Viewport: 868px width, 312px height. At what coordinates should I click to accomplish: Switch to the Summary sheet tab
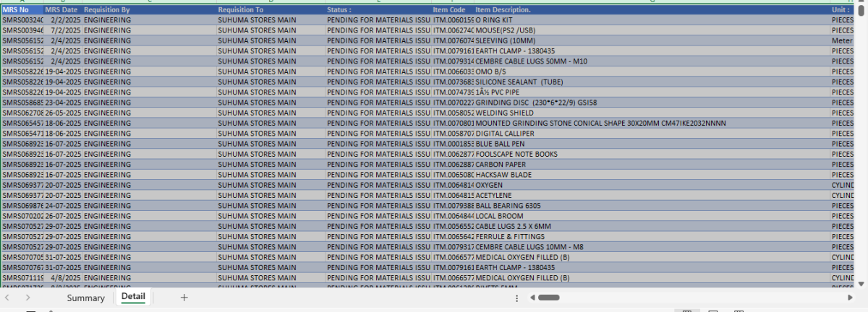(x=85, y=298)
